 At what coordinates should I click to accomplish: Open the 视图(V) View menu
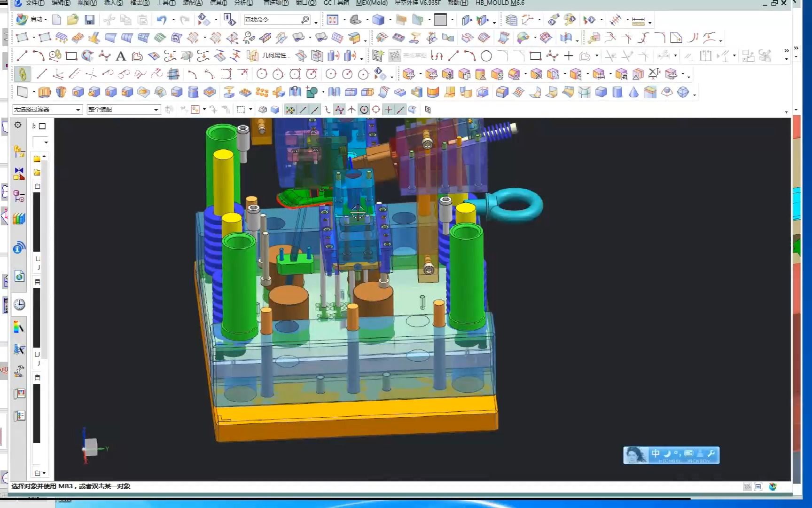pyautogui.click(x=87, y=3)
